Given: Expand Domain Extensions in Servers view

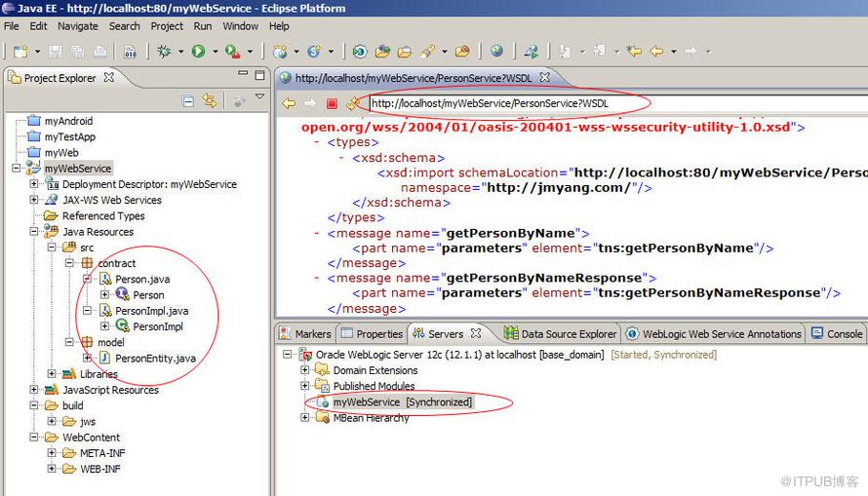Looking at the screenshot, I should pyautogui.click(x=305, y=370).
